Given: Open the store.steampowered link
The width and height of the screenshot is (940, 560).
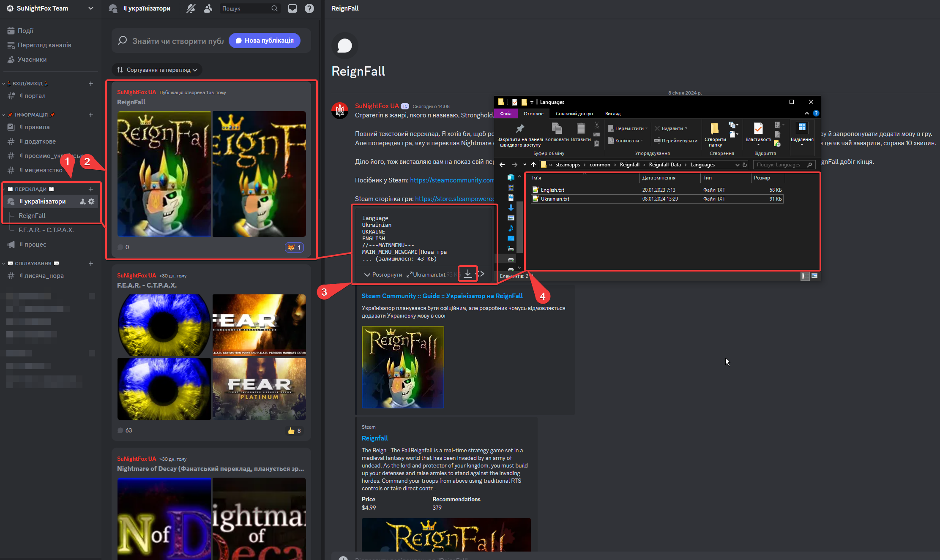Looking at the screenshot, I should click(454, 199).
